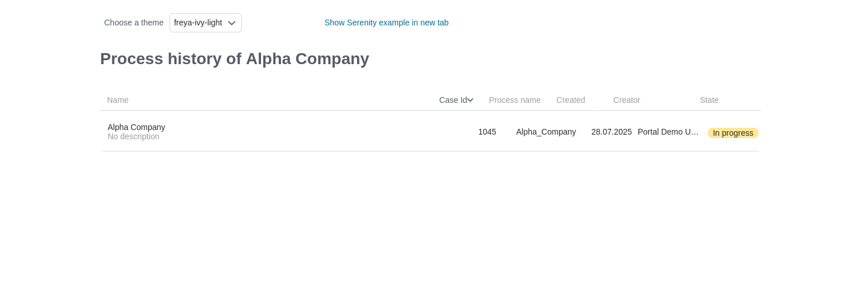Sort by the Name column header
Screen dimensions: 868x297
[117, 100]
